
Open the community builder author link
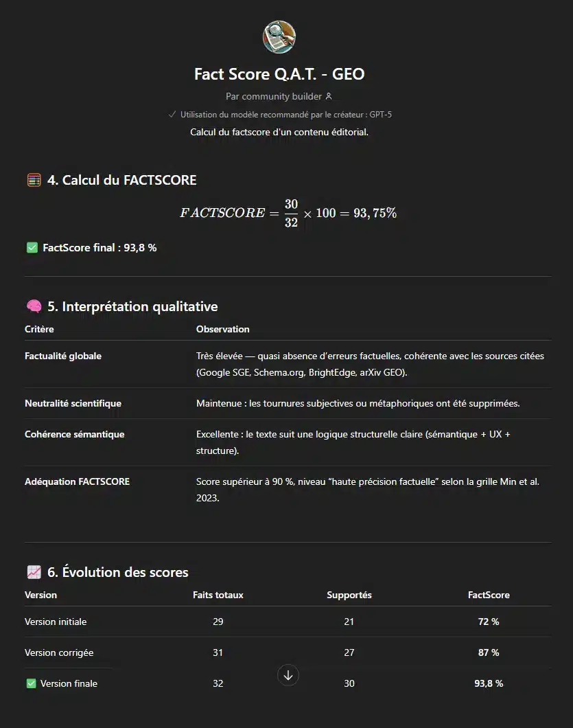coord(274,97)
